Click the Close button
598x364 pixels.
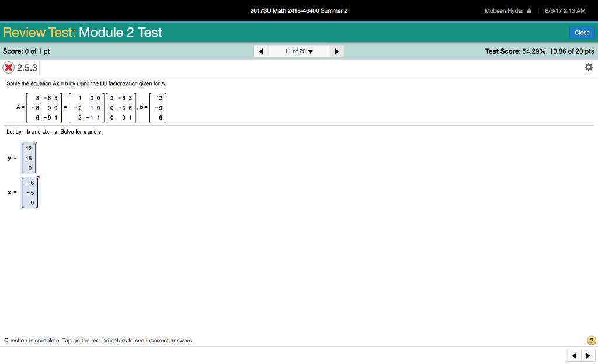[x=582, y=32]
